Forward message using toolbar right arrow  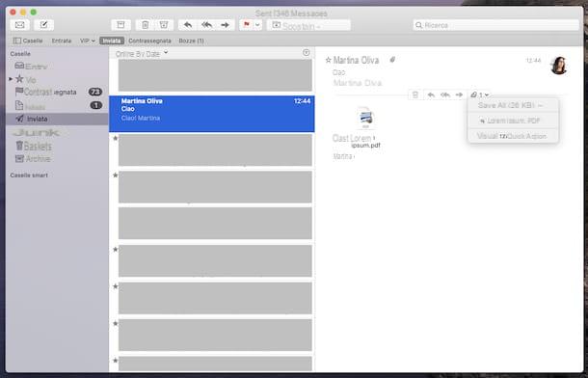[x=225, y=25]
